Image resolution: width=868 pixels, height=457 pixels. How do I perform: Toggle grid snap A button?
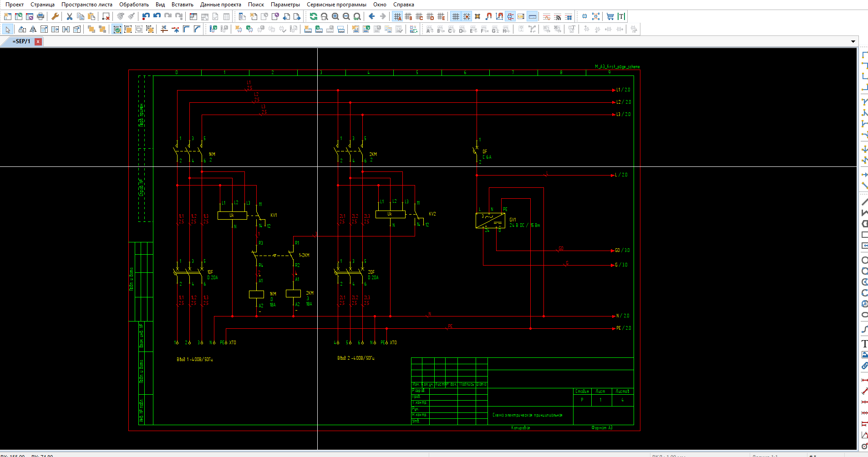[397, 16]
